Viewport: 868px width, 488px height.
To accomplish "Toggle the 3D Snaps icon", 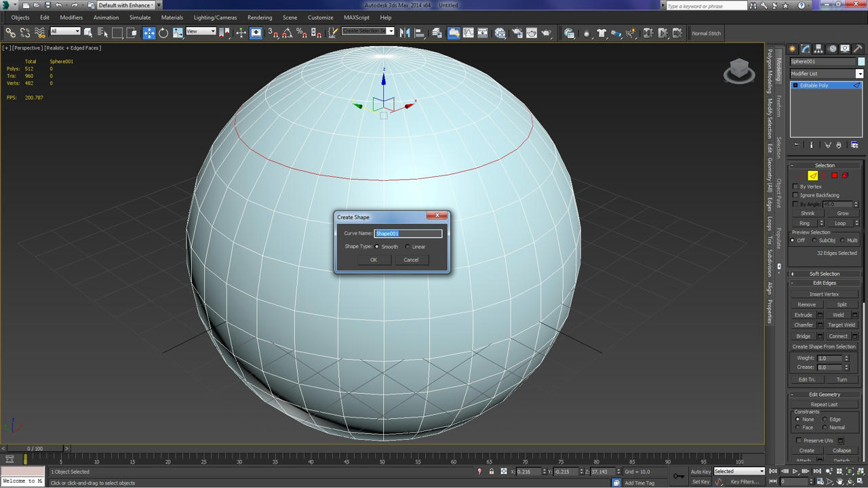I will coord(273,33).
